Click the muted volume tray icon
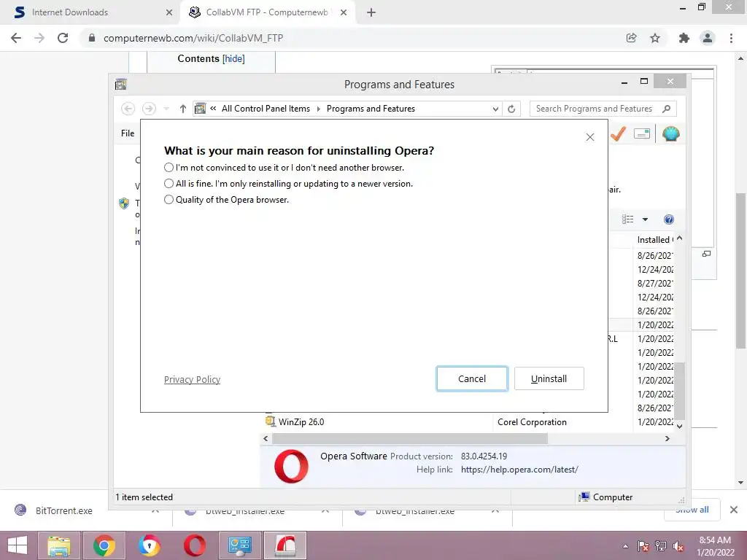Image resolution: width=747 pixels, height=560 pixels. (x=678, y=546)
